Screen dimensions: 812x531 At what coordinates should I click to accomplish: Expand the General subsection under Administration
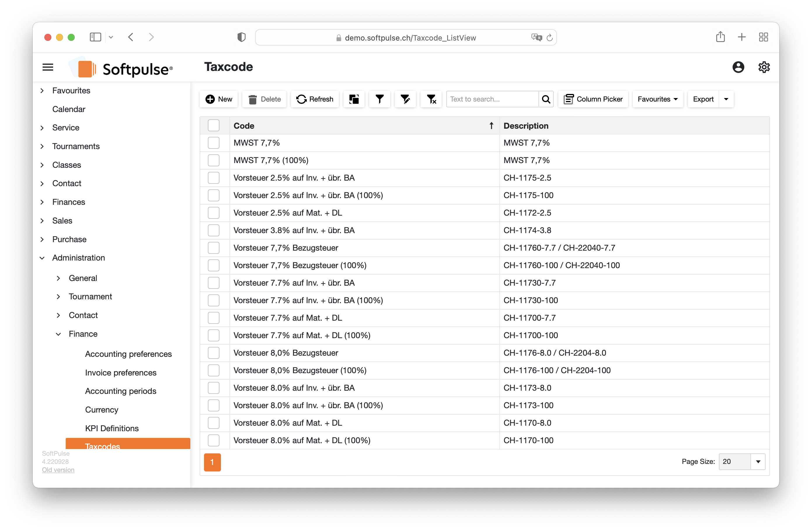coord(58,278)
